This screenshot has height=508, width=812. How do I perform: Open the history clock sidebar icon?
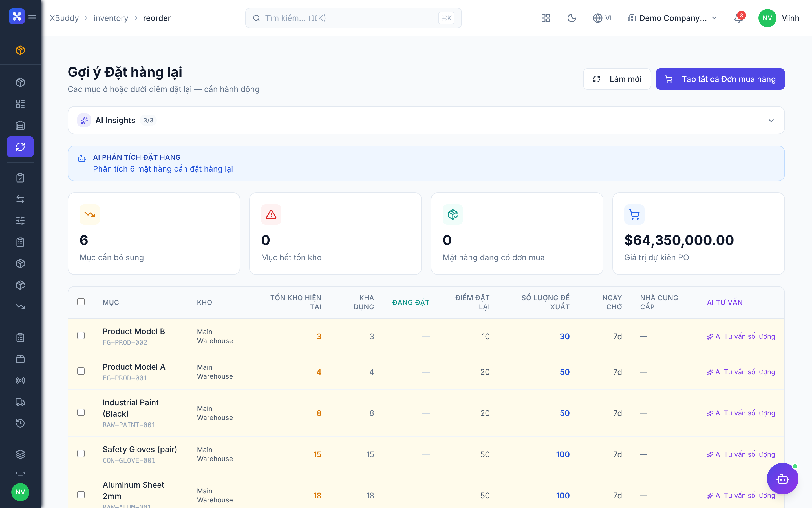pyautogui.click(x=21, y=423)
